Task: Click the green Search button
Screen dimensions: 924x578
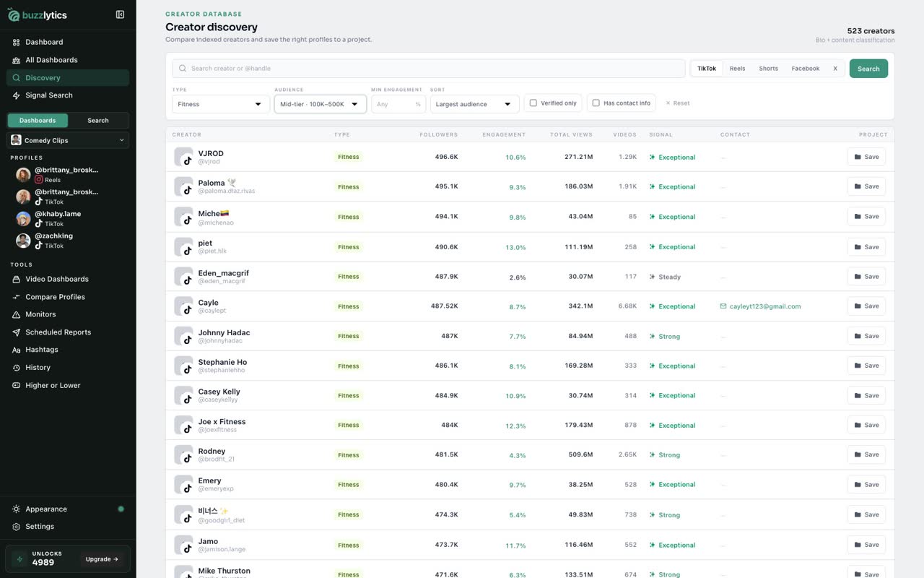Action: 868,69
